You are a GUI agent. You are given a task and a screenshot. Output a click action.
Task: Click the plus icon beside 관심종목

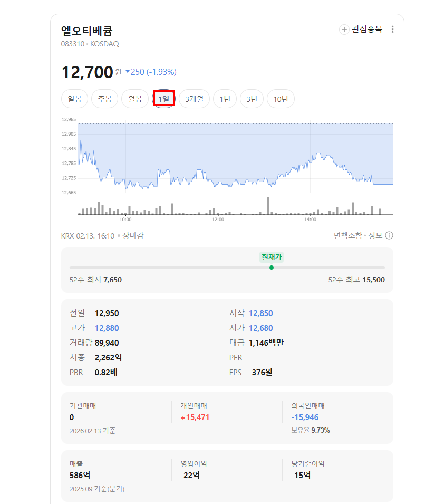click(344, 30)
